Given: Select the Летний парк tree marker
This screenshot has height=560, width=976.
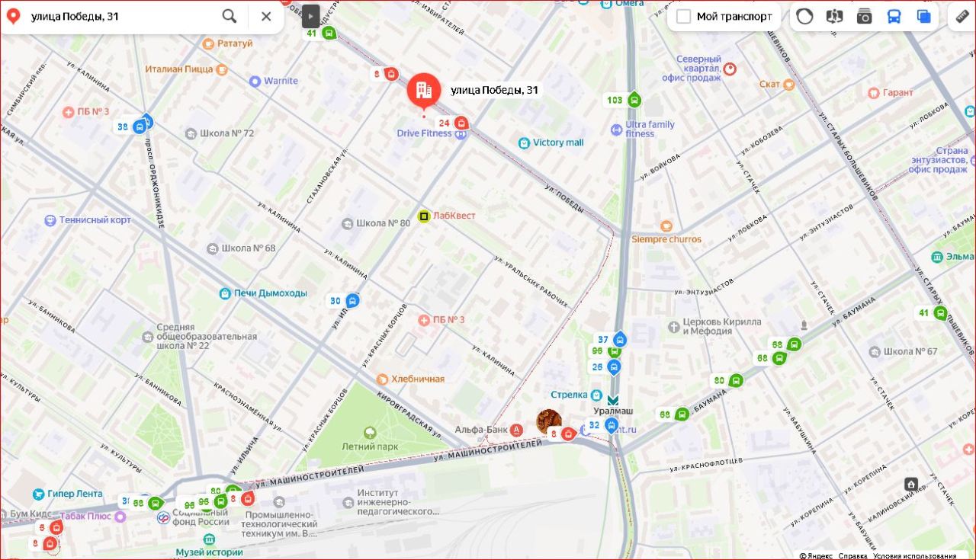Looking at the screenshot, I should point(371,433).
